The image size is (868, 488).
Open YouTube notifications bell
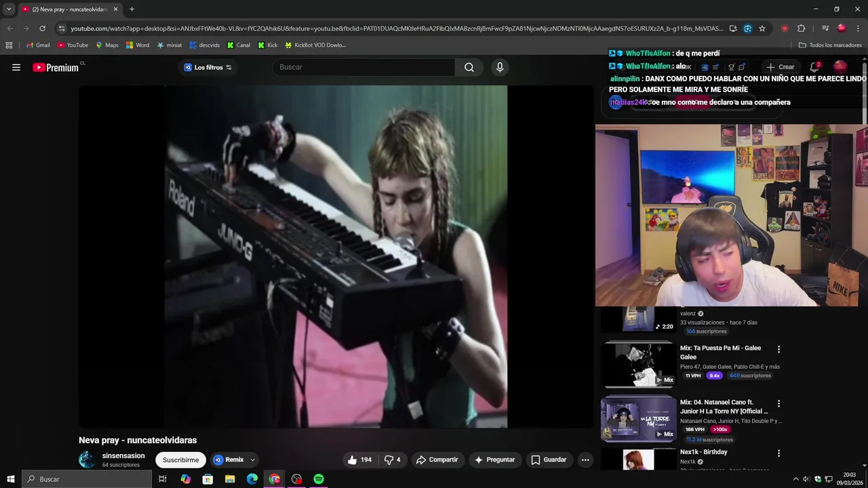(815, 67)
